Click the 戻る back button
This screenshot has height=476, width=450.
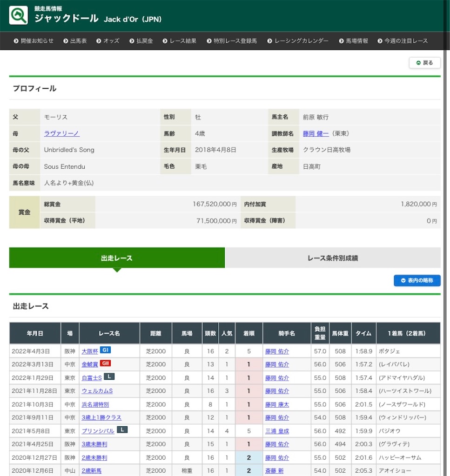tap(424, 63)
